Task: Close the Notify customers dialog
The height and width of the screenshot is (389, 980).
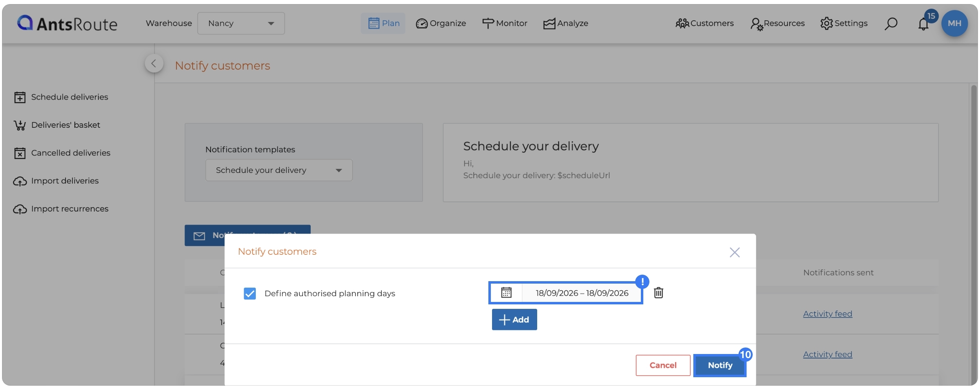Action: (x=734, y=252)
